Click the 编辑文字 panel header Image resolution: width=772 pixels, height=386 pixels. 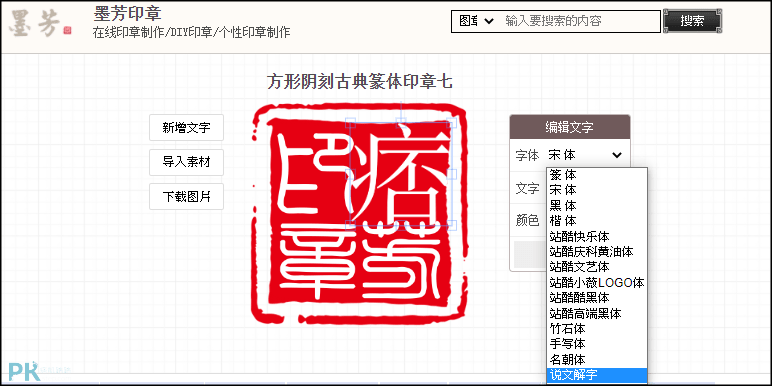570,127
